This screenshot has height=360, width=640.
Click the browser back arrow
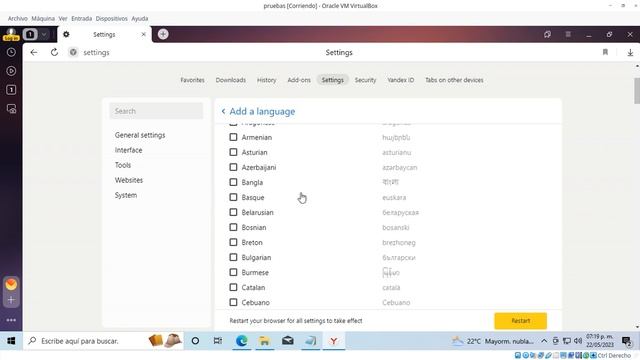click(x=34, y=52)
